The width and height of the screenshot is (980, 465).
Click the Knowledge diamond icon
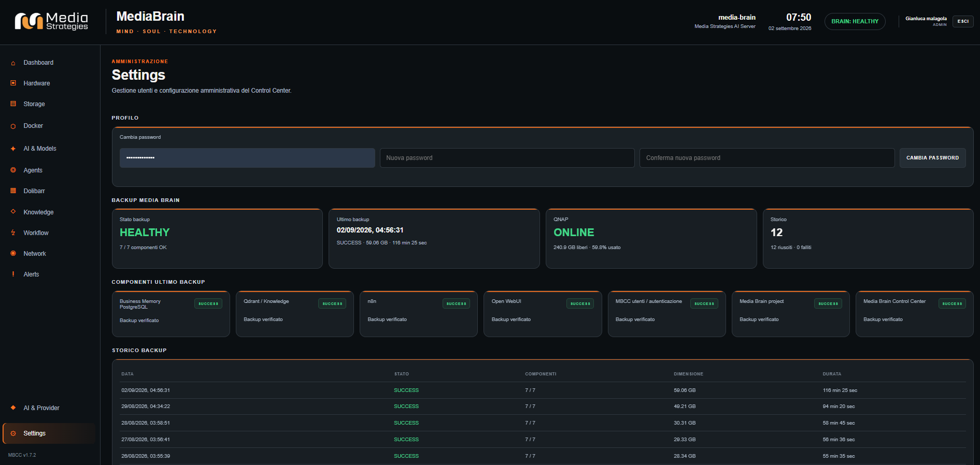(13, 212)
